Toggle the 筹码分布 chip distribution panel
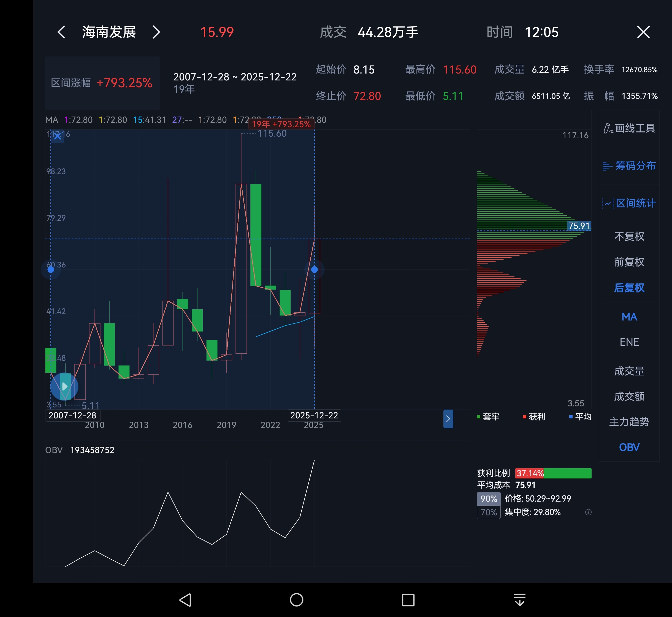This screenshot has height=617, width=672. (x=629, y=166)
